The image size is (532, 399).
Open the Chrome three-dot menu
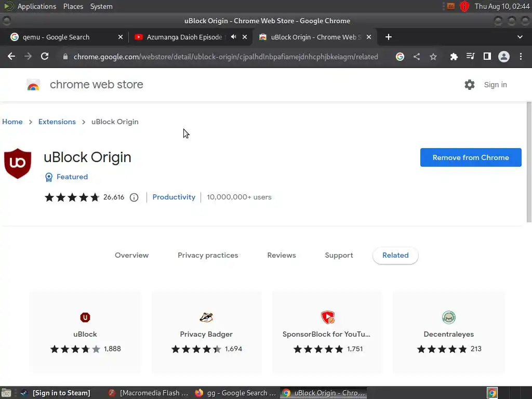coord(521,57)
